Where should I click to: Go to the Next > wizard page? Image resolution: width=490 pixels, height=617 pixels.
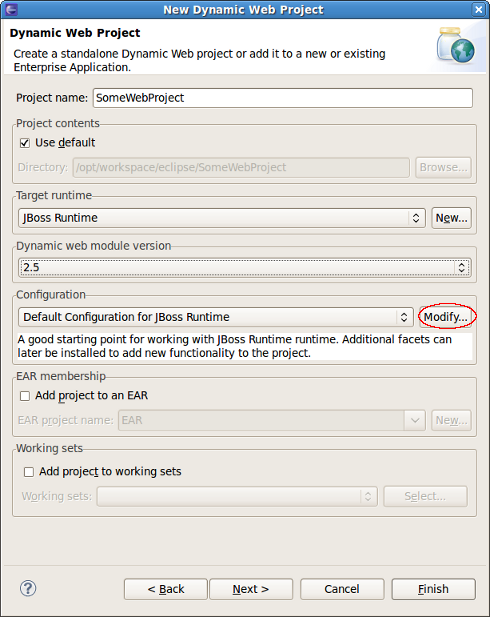coord(251,589)
